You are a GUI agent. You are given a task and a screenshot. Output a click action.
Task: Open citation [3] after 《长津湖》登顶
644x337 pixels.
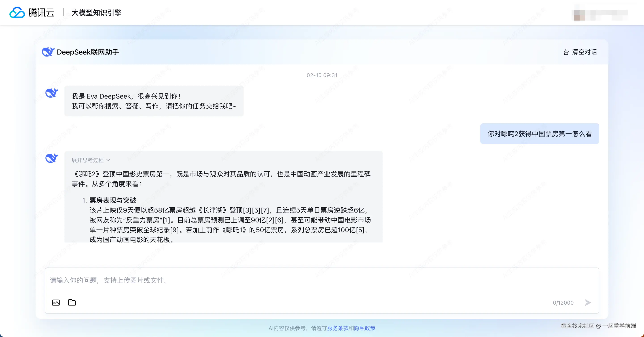coord(247,210)
